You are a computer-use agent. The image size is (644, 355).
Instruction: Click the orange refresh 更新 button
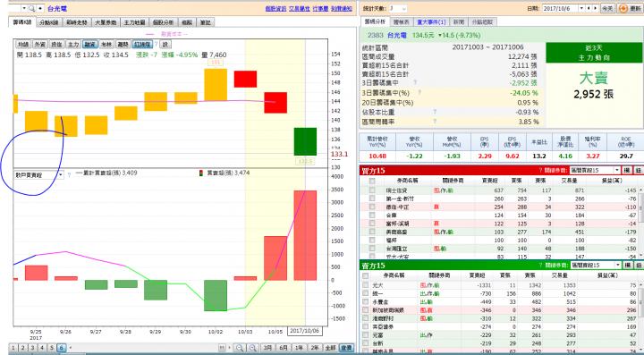click(x=629, y=8)
